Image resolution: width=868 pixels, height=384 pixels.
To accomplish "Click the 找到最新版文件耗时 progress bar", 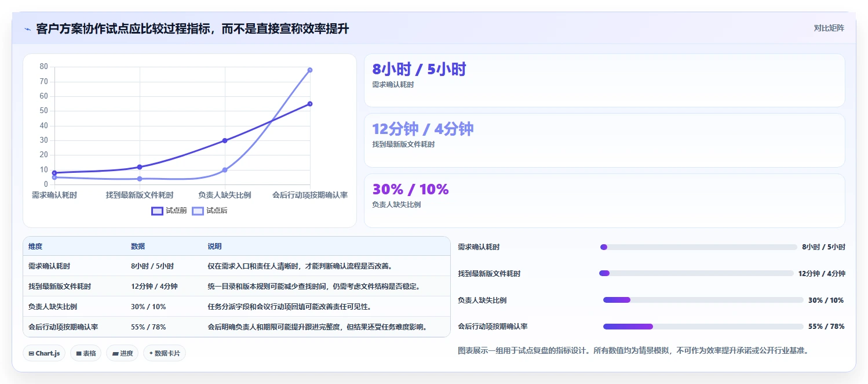I will [x=696, y=273].
